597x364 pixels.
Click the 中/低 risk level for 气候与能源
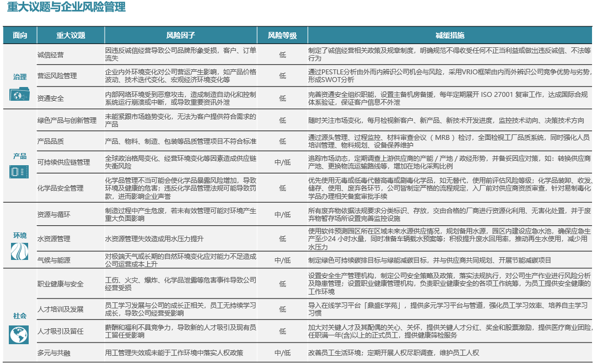[x=282, y=260]
